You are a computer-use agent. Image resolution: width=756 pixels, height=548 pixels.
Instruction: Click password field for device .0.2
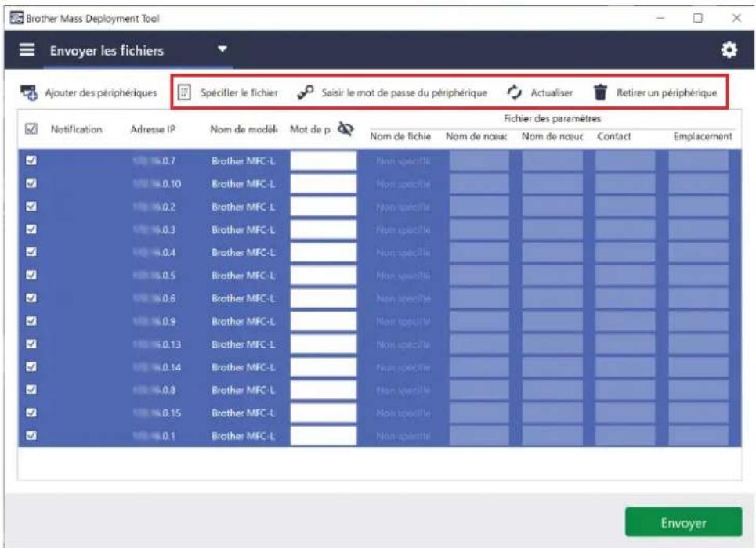tap(324, 207)
